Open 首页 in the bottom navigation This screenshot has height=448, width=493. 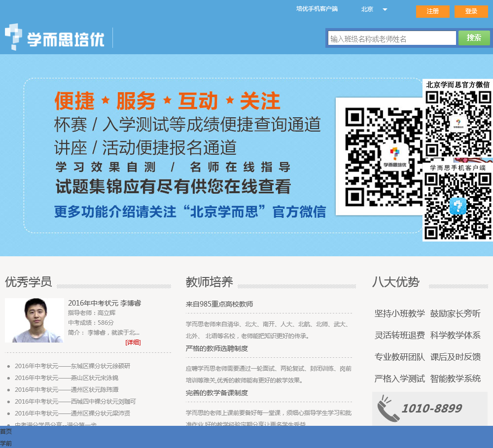pyautogui.click(x=6, y=431)
